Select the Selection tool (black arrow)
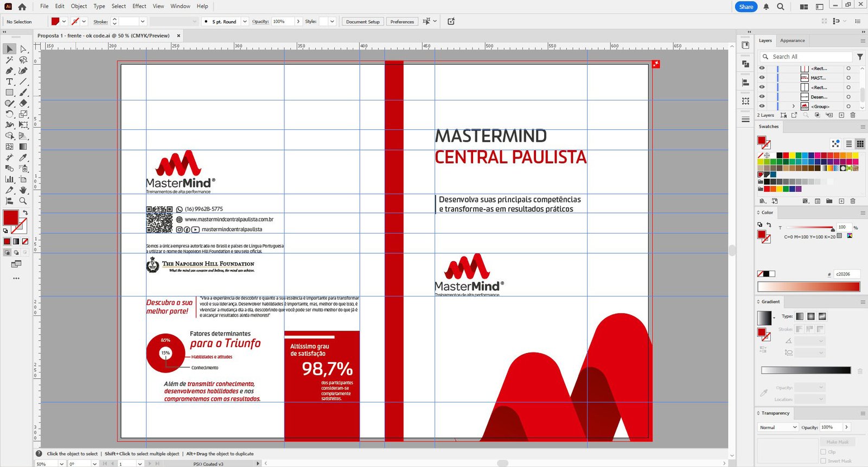 click(9, 49)
